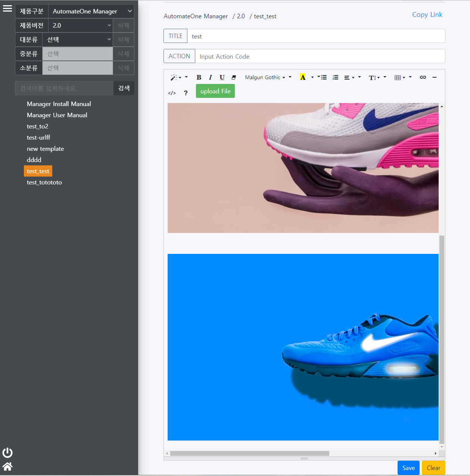Screen dimensions: 470x476
Task: Open the table insert dropdown
Action: point(399,77)
